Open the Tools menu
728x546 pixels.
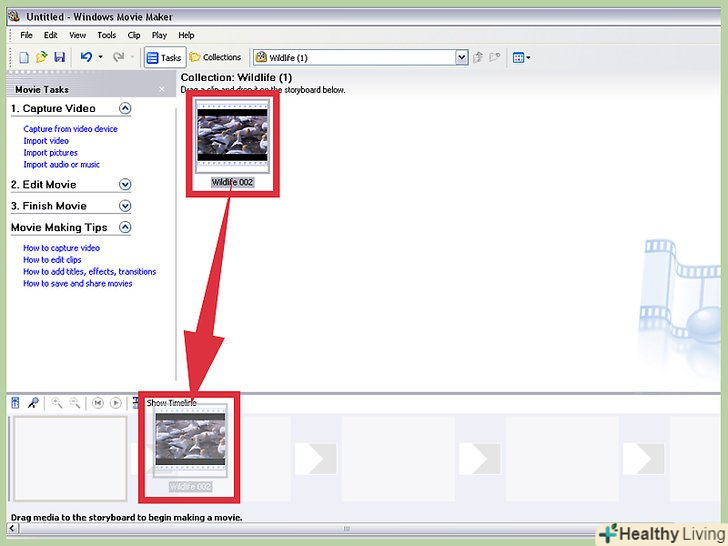coord(106,35)
